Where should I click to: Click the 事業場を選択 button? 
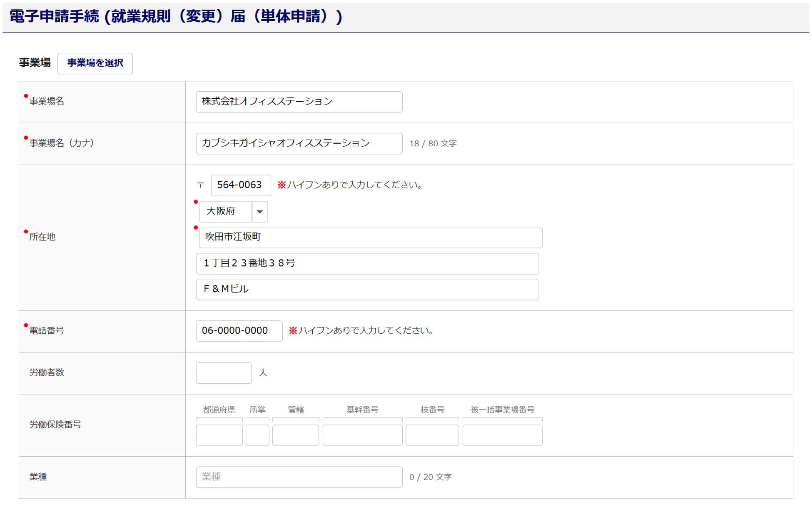[x=95, y=63]
